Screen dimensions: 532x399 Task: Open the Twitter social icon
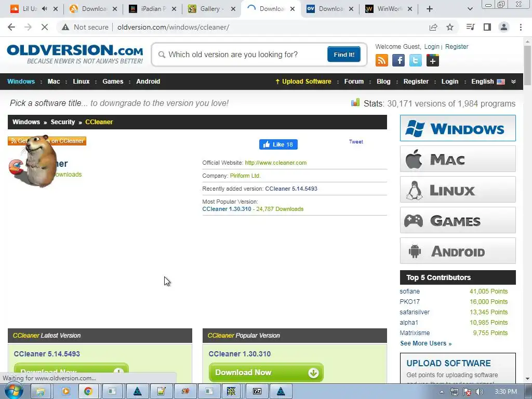point(415,60)
